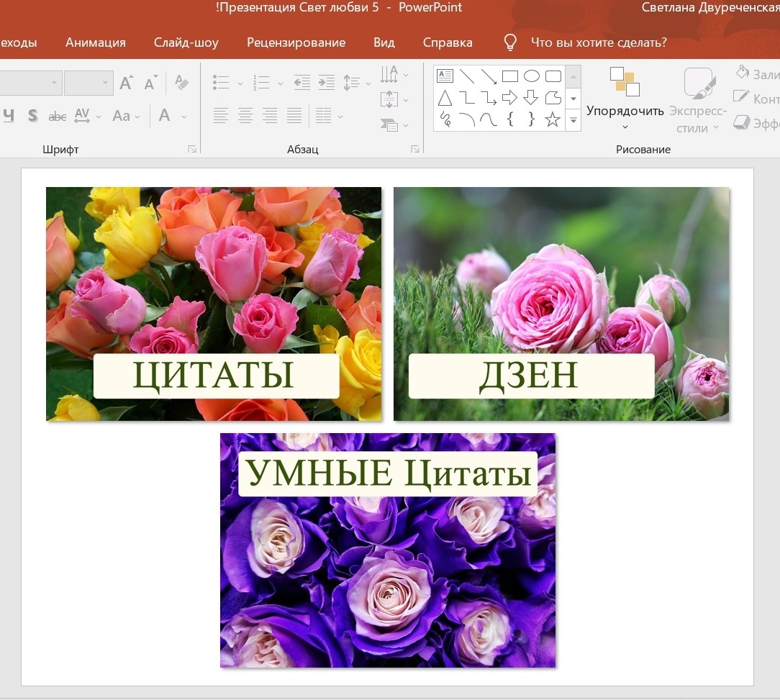Select the freeform polygon shape
This screenshot has height=700, width=780.
(553, 98)
